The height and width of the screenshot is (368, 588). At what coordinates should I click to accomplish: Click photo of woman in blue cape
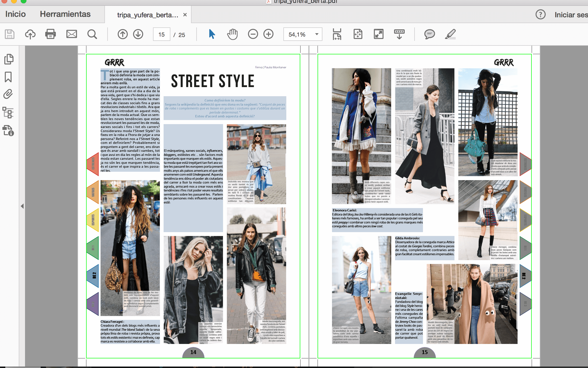tap(361, 136)
